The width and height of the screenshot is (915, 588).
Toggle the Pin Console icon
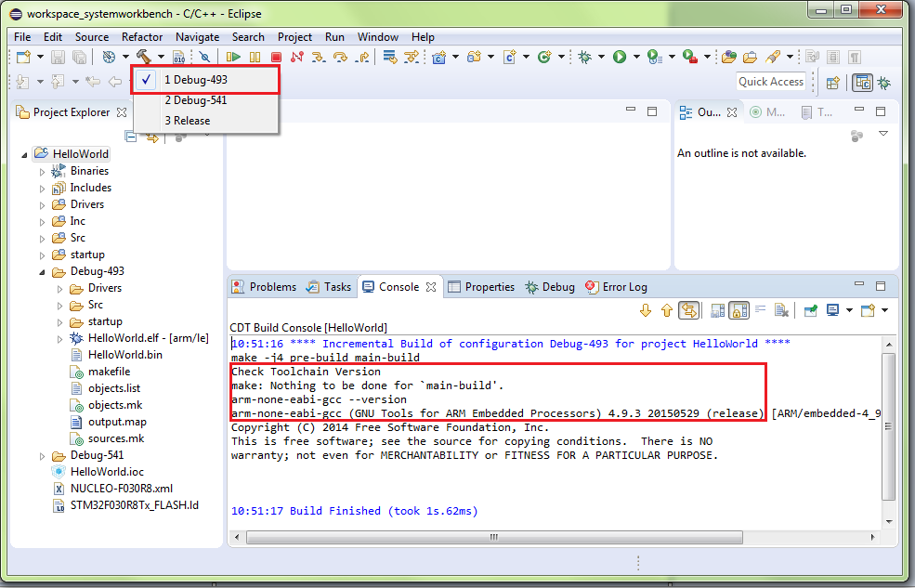coord(811,310)
